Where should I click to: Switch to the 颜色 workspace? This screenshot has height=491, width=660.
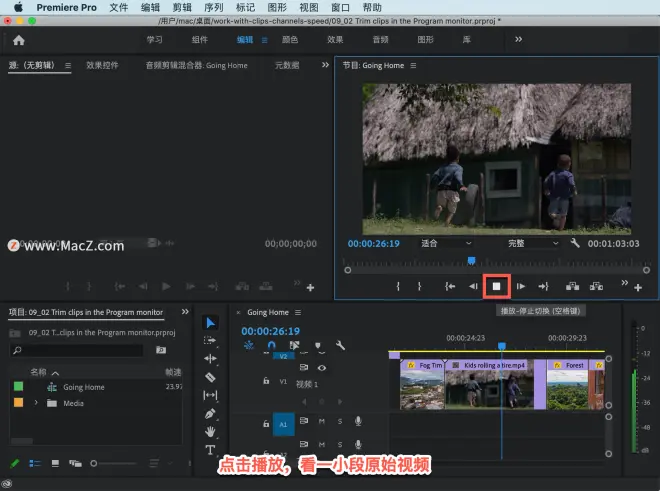pyautogui.click(x=290, y=40)
